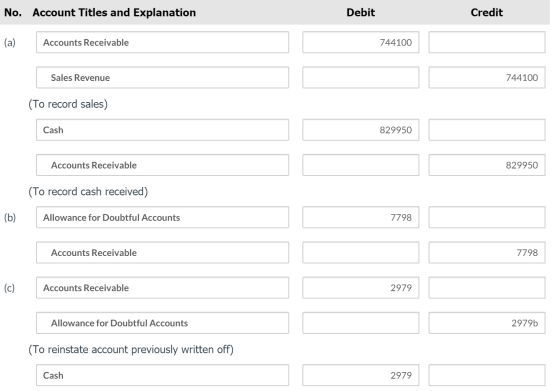Screen dimensions: 560x391
Task: Click empty debit field beside credit 829950
Action: point(360,165)
